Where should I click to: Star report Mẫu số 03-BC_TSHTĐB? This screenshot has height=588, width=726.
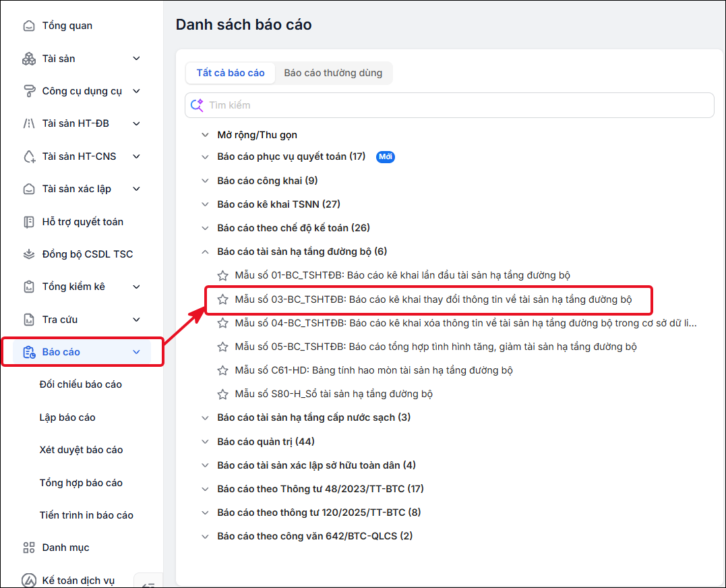click(x=222, y=299)
